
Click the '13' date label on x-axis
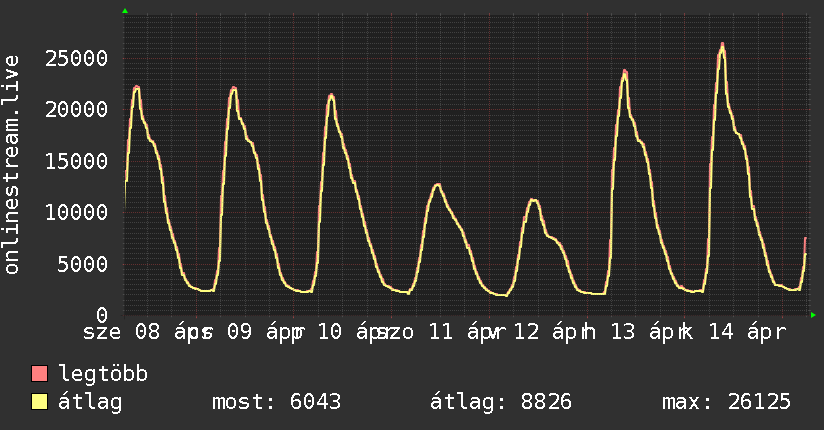coord(623,332)
